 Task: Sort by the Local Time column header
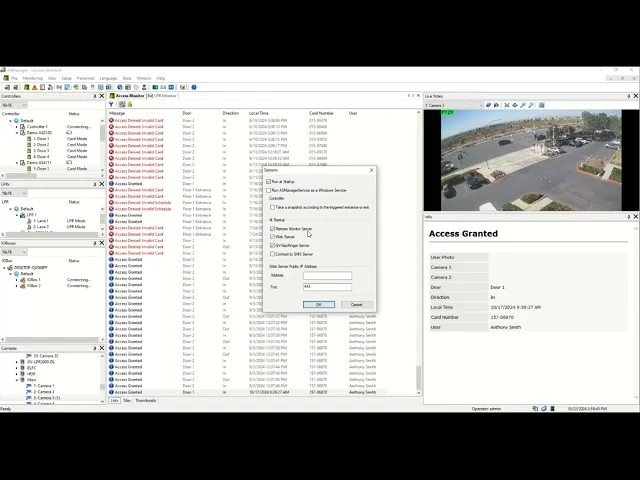pos(259,113)
